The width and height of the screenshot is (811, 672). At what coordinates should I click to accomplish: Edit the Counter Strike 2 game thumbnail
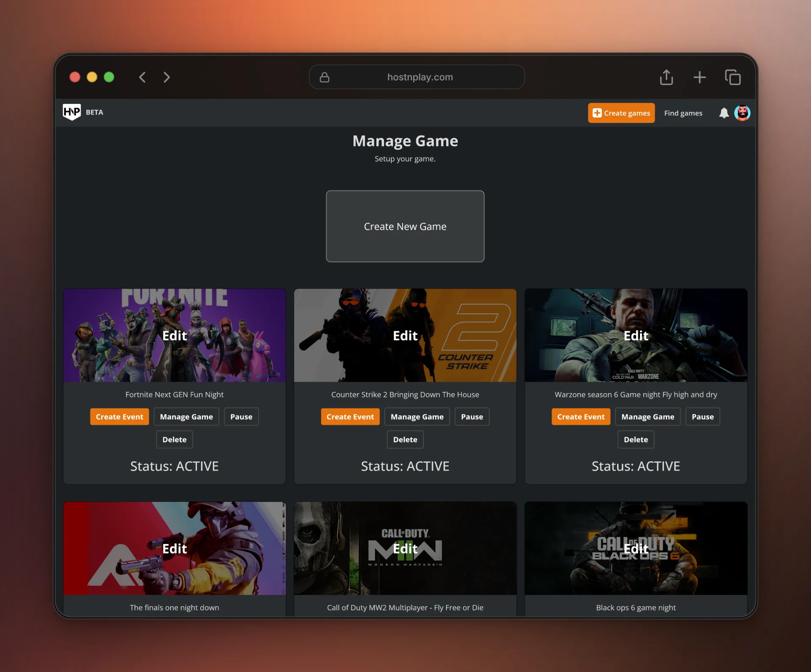[x=405, y=335]
